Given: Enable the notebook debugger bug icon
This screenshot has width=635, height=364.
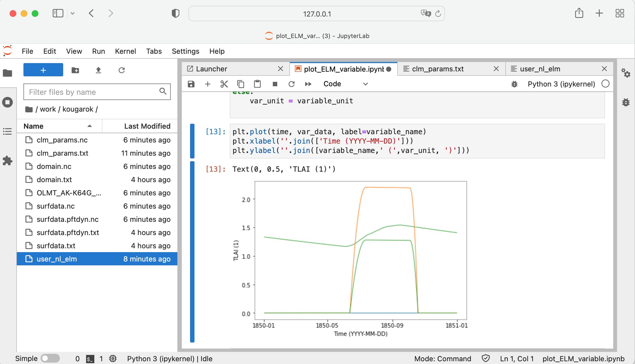Looking at the screenshot, I should pos(514,84).
